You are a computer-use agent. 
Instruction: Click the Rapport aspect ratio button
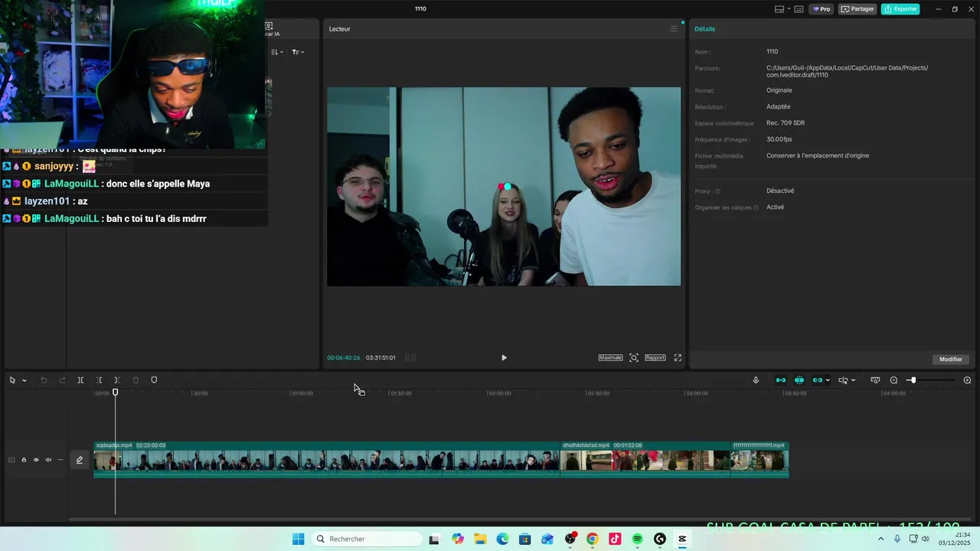coord(655,357)
